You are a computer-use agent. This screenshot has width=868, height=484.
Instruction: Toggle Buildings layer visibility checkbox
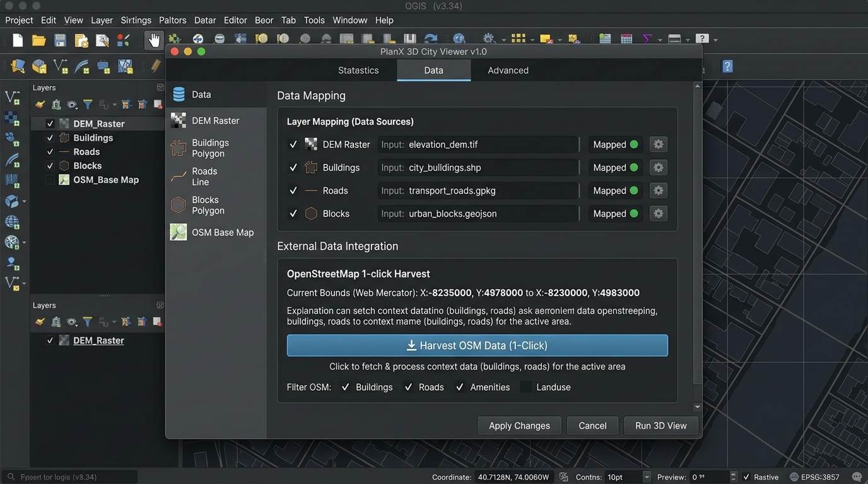click(x=50, y=138)
